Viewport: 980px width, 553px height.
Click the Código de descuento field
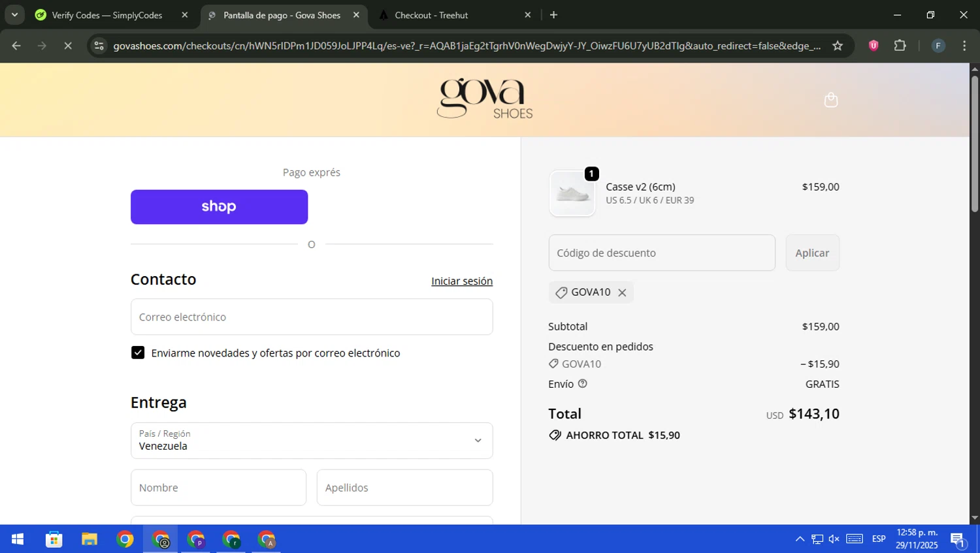(662, 253)
